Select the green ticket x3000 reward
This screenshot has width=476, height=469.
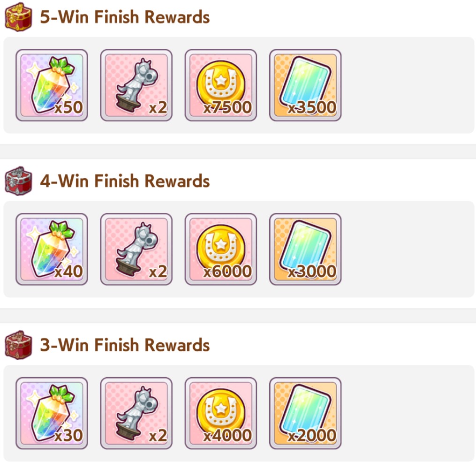[x=305, y=249]
